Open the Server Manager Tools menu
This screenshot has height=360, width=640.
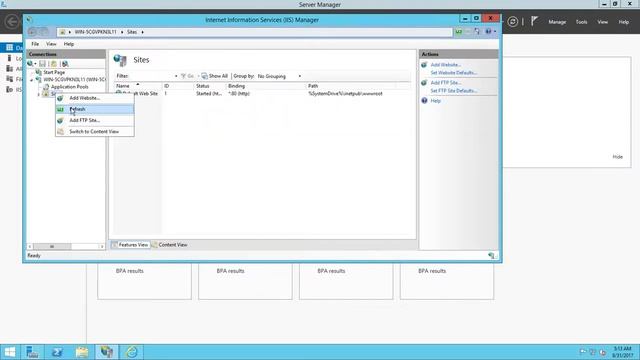(581, 22)
